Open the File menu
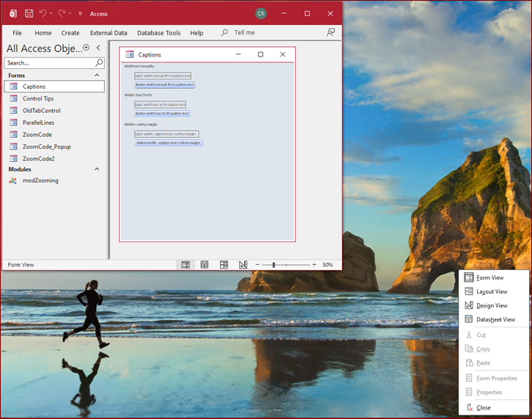This screenshot has width=532, height=419. 17,33
